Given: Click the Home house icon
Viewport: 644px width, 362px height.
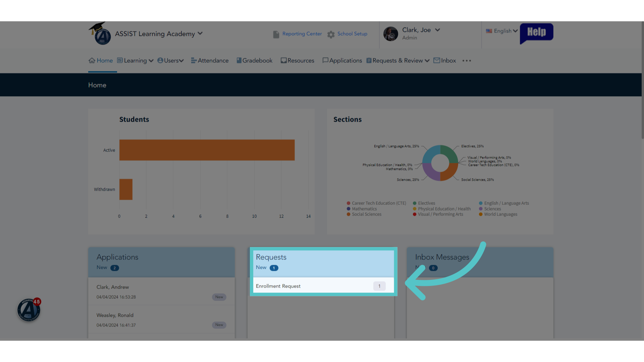Looking at the screenshot, I should [92, 60].
